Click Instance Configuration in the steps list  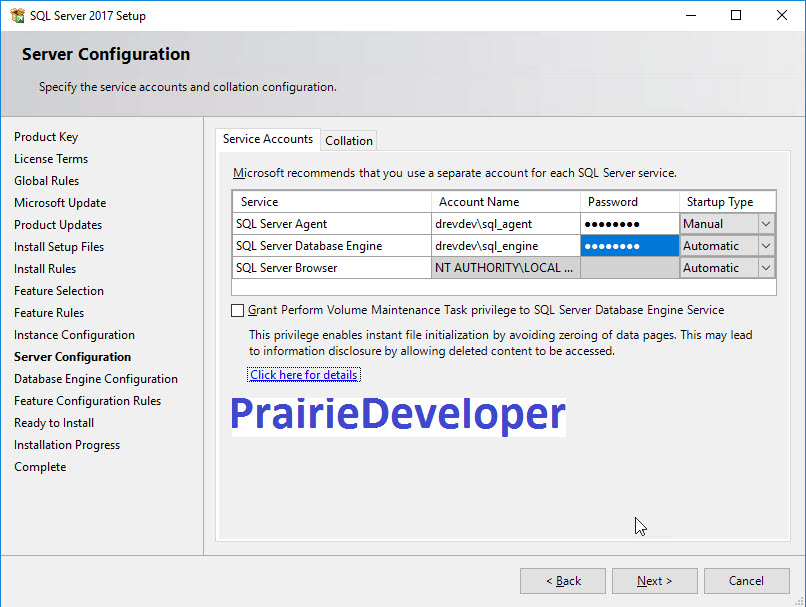point(74,335)
